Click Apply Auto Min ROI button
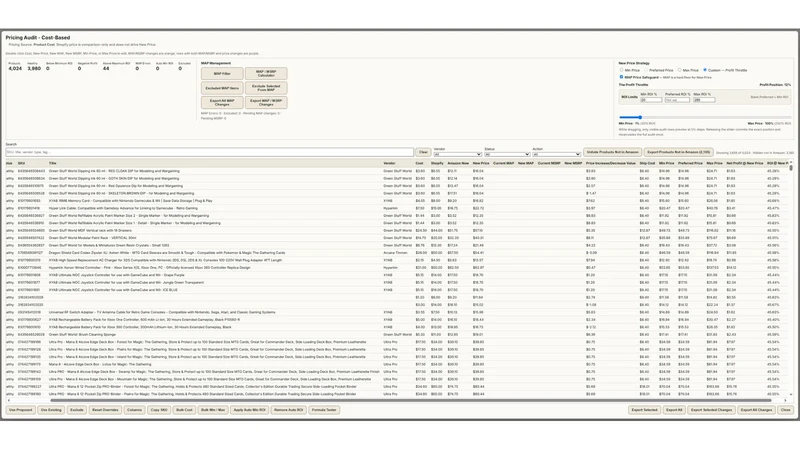 (x=249, y=410)
